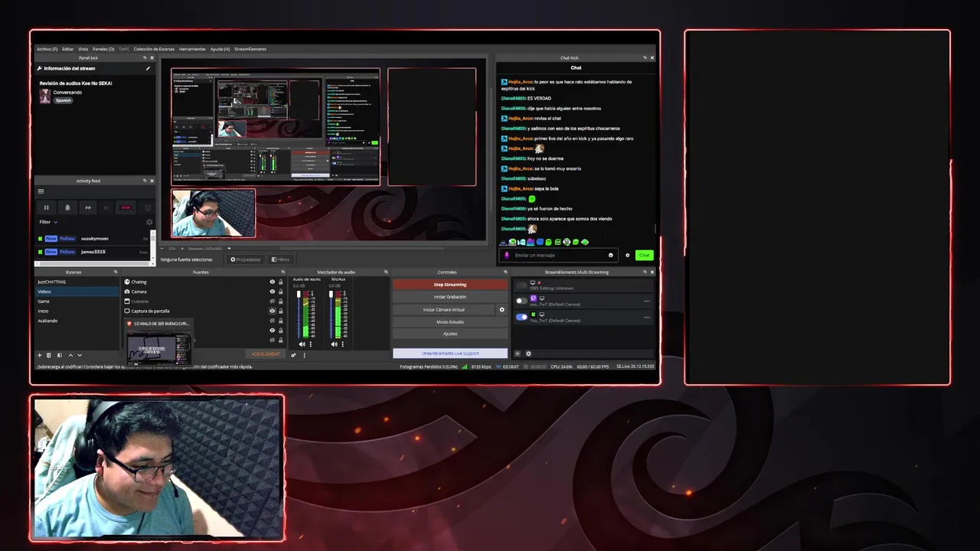
Task: Disable the Kick multi-stream toggle
Action: [x=521, y=317]
